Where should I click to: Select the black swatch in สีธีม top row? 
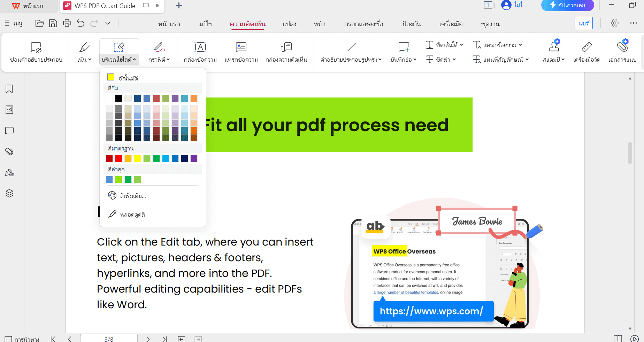click(x=119, y=99)
